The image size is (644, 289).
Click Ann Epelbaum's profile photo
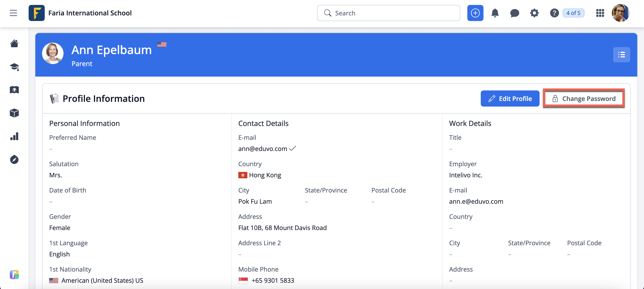[53, 53]
